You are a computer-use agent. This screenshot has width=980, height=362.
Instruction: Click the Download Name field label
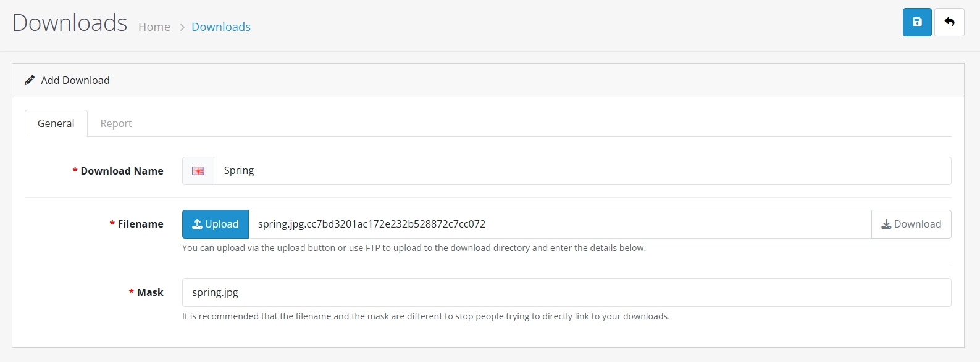[122, 171]
